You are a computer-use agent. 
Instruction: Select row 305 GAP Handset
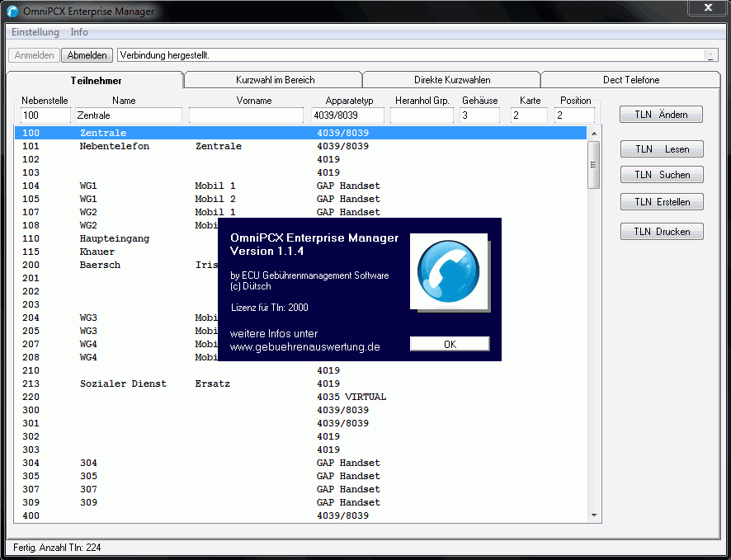coord(300,476)
